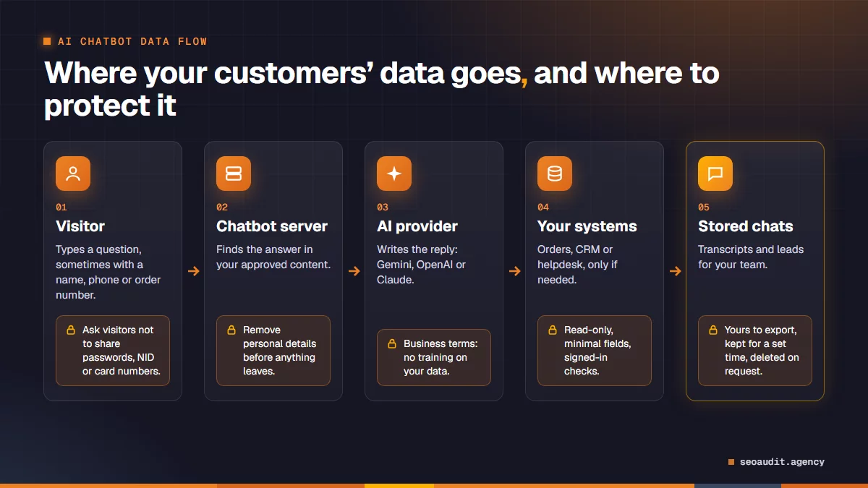Click the 'Chatbot server' card heading

pos(272,226)
